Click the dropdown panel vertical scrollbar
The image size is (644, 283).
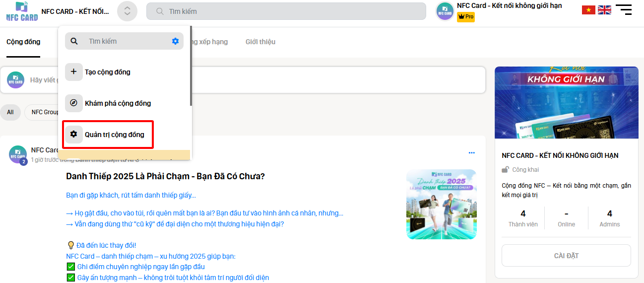coord(191,67)
